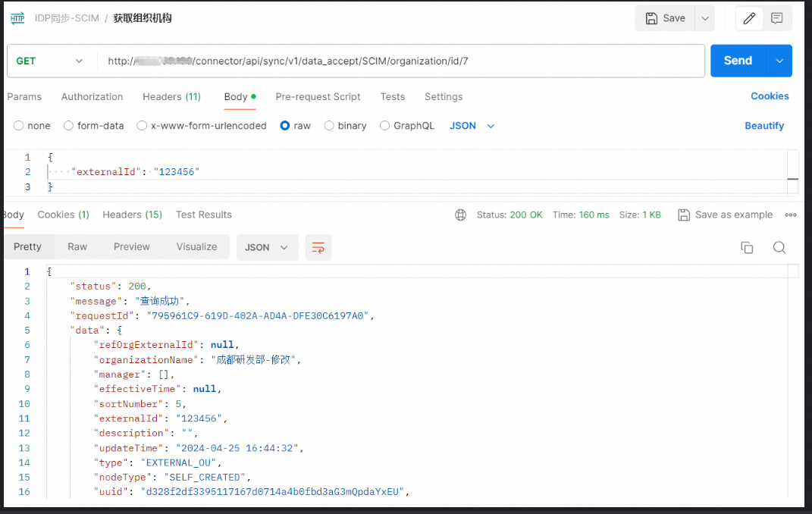Open the comments icon panel

coord(776,19)
